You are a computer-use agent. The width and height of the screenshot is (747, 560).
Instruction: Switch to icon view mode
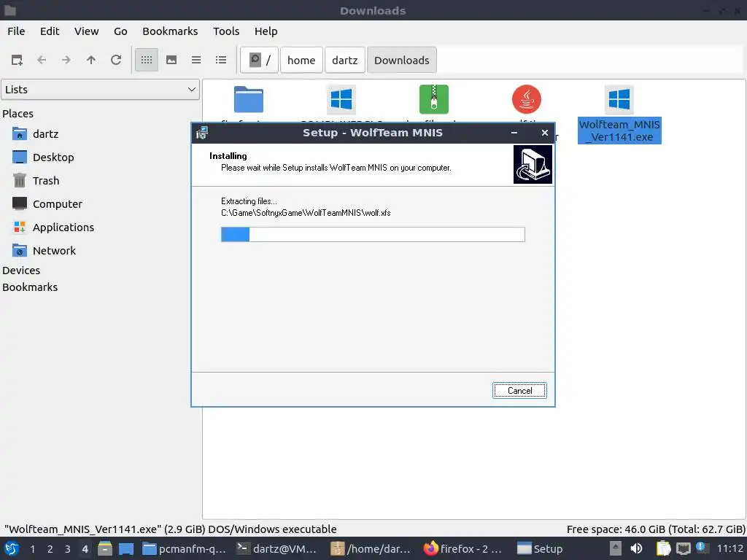[x=146, y=60]
